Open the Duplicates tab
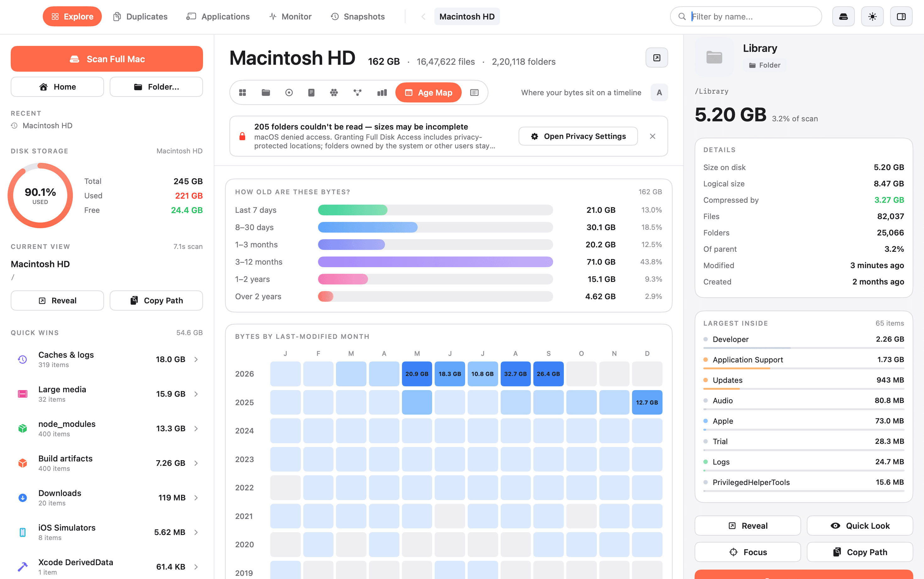The height and width of the screenshot is (579, 924). tap(140, 16)
